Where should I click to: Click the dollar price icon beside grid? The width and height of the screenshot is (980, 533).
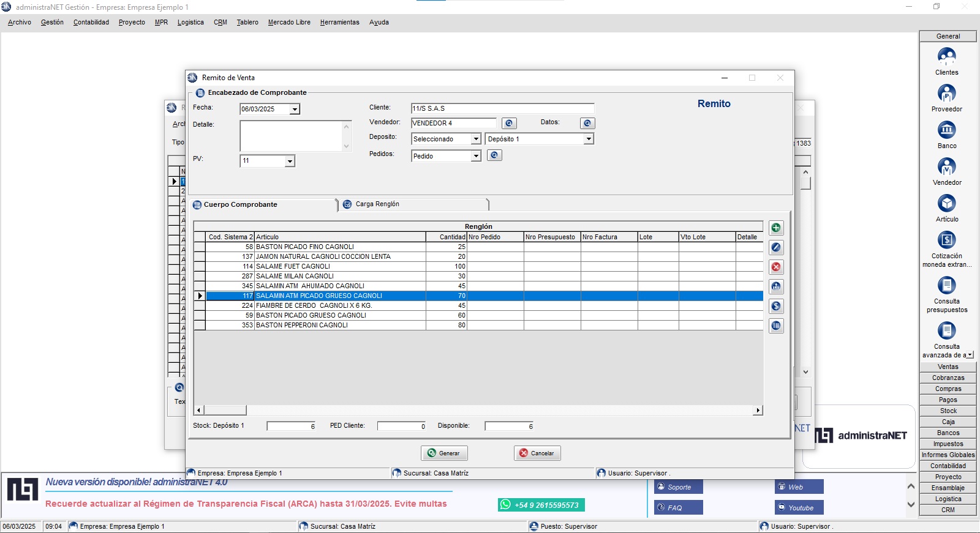pyautogui.click(x=776, y=307)
